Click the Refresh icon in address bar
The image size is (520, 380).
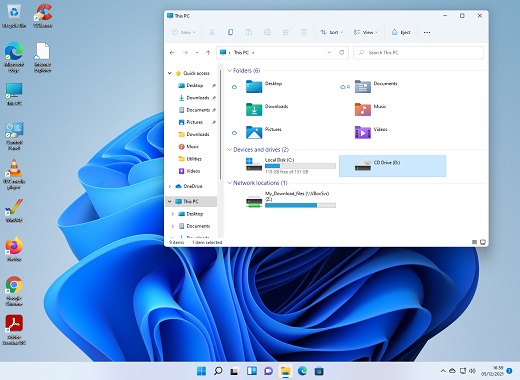coord(342,52)
